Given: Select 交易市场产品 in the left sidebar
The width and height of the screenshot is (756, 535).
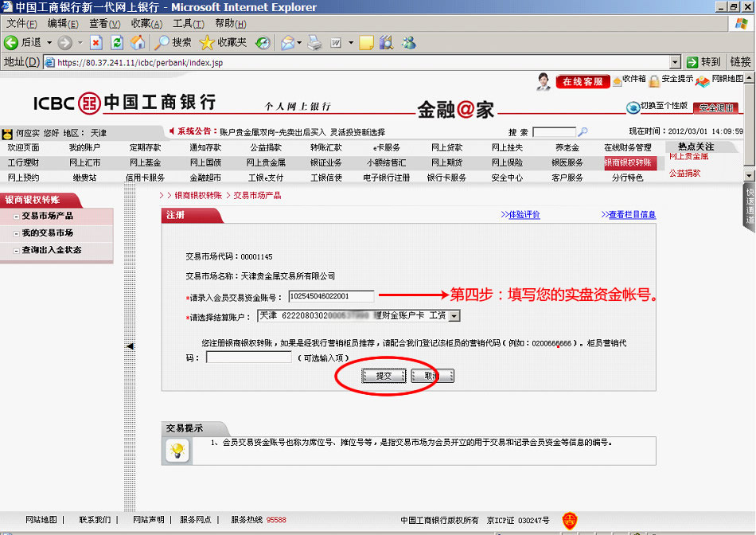Looking at the screenshot, I should (47, 216).
